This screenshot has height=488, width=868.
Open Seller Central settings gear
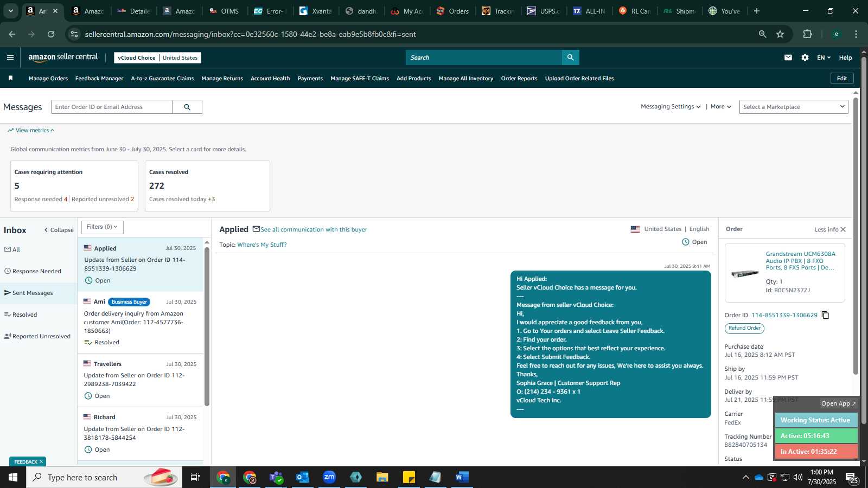[x=805, y=57]
